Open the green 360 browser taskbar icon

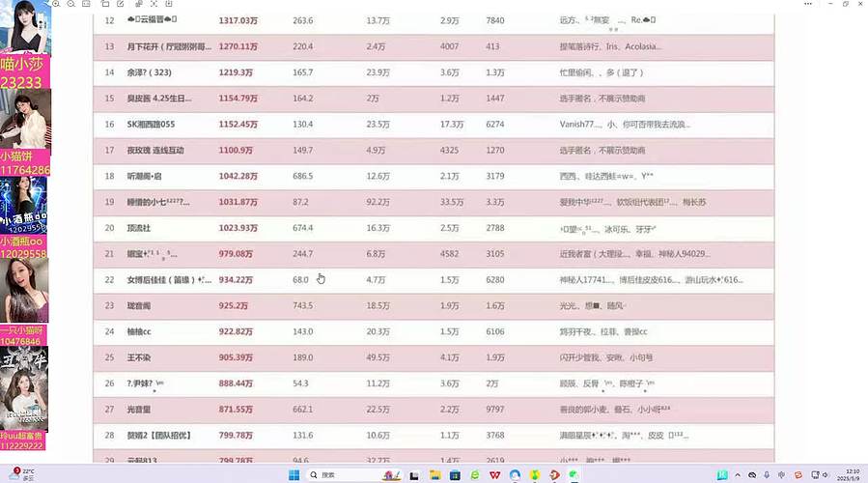475,474
